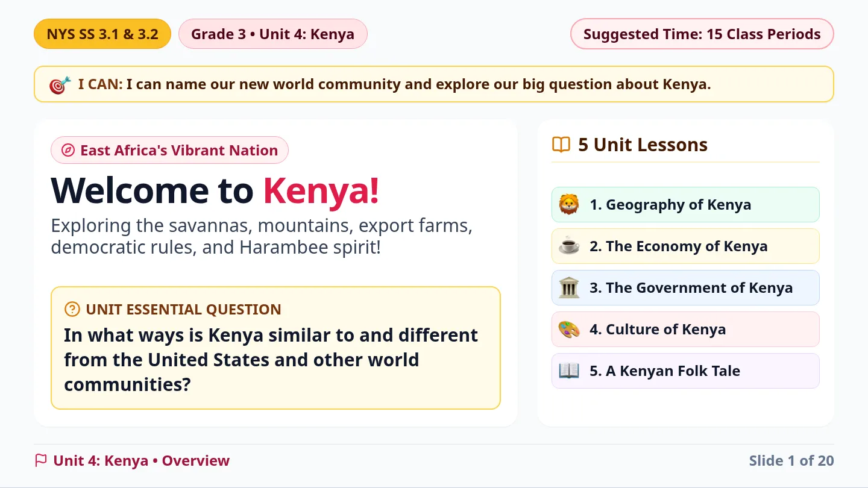Choose lesson 4. Culture of Kenya

[685, 330]
